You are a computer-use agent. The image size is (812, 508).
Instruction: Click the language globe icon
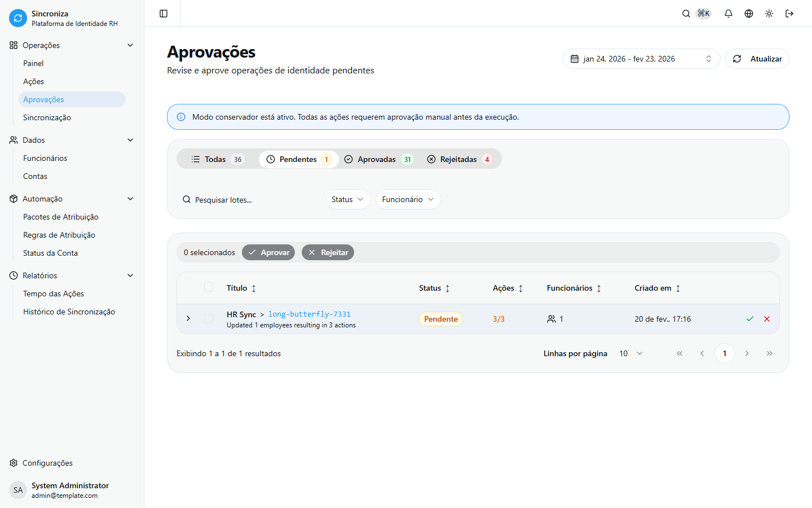click(749, 14)
